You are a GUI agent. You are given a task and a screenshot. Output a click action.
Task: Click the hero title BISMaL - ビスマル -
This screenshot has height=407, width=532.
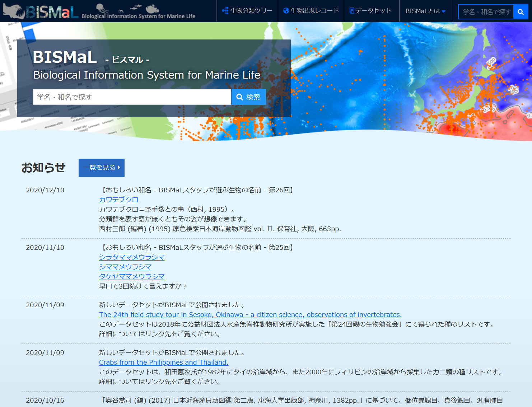point(91,57)
